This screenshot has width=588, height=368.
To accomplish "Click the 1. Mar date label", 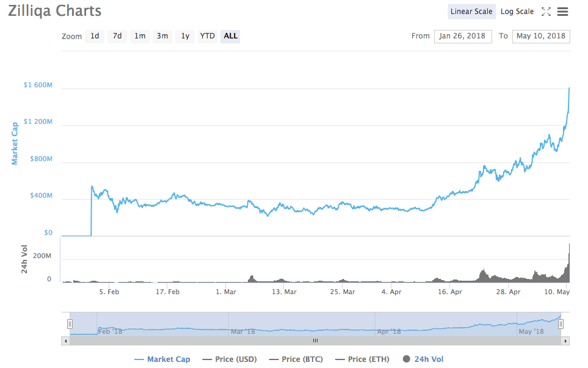I will tap(226, 292).
